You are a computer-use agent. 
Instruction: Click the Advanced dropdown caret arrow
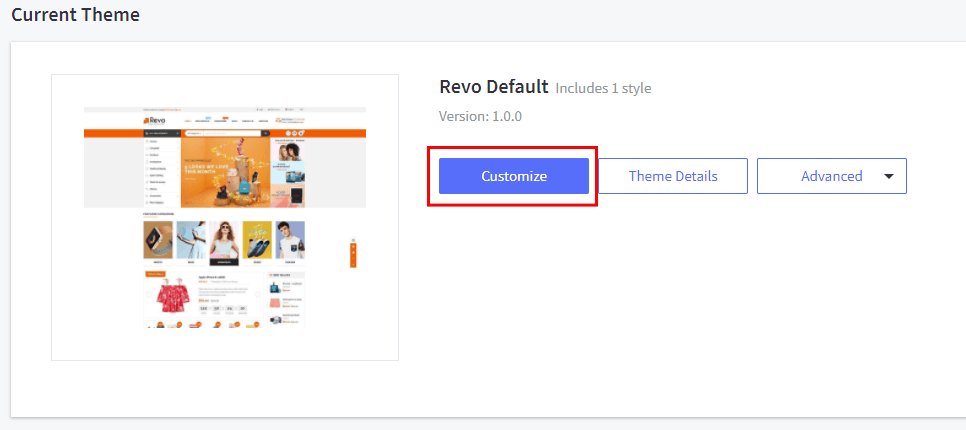click(889, 176)
